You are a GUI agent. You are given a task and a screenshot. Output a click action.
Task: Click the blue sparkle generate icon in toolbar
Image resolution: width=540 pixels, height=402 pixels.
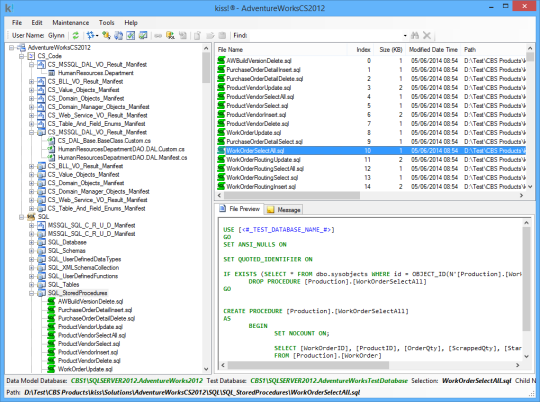click(x=91, y=35)
